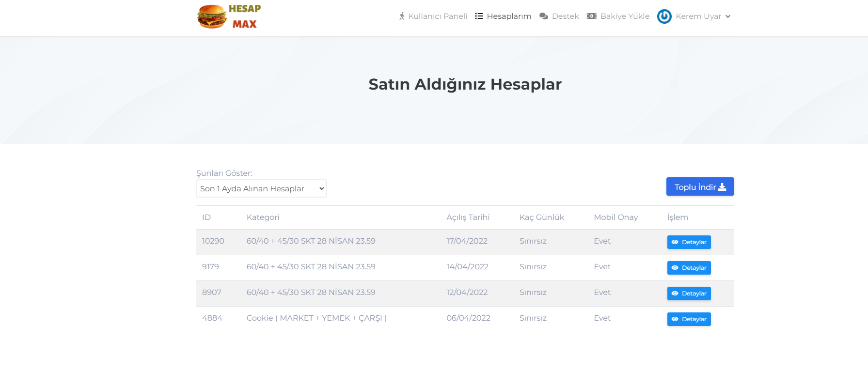
Task: Click the running figure icon beside Kullanıcı Paneli
Action: pyautogui.click(x=402, y=16)
